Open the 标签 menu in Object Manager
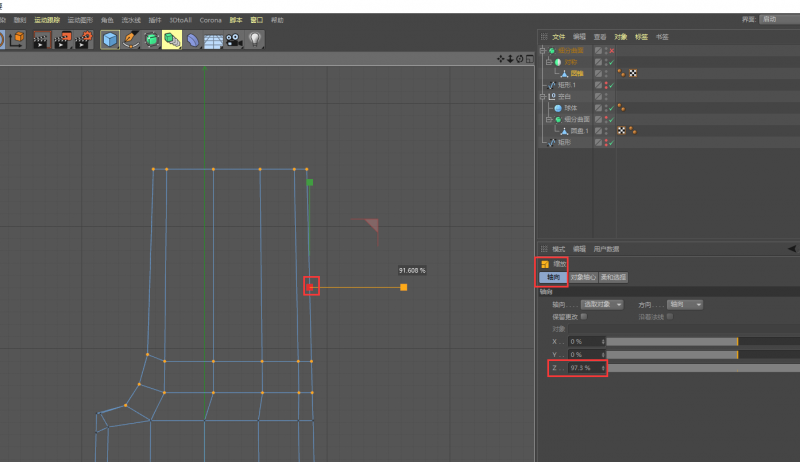Viewport: 800px width, 462px height. point(641,37)
